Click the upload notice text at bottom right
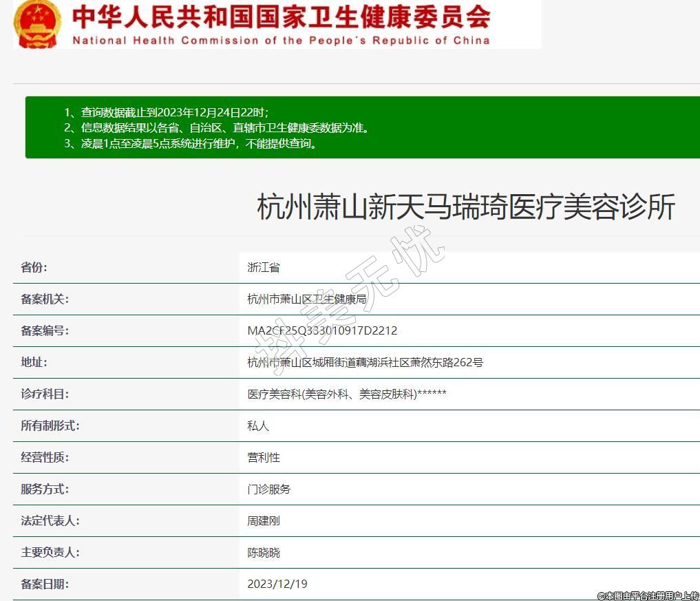The width and height of the screenshot is (700, 601). tap(648, 595)
